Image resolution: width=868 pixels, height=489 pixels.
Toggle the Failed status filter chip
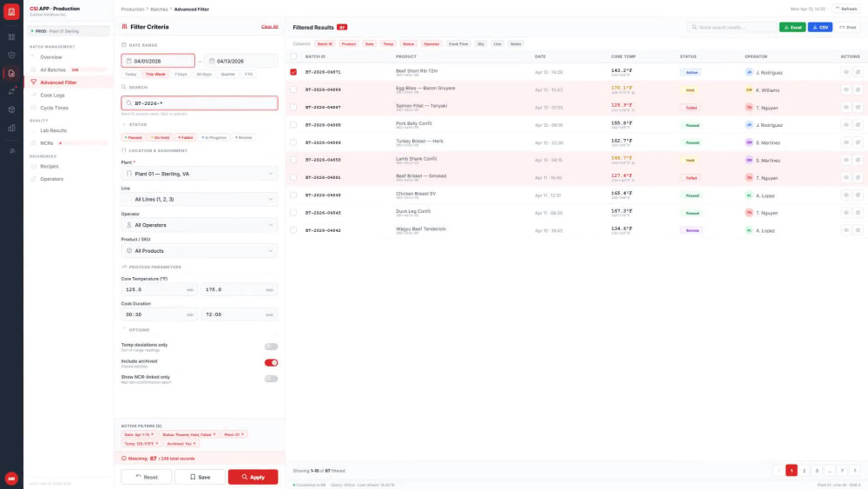(186, 137)
